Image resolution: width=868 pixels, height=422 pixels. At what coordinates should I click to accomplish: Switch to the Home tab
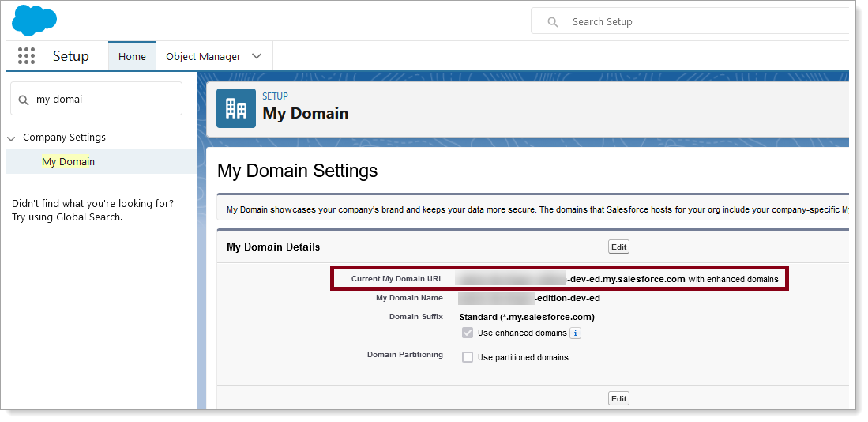tap(133, 56)
